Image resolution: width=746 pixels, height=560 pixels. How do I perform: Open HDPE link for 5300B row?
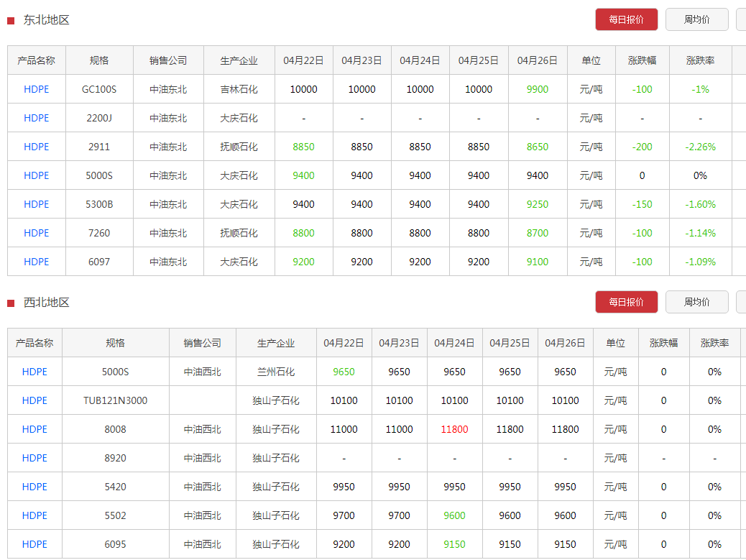pyautogui.click(x=36, y=205)
